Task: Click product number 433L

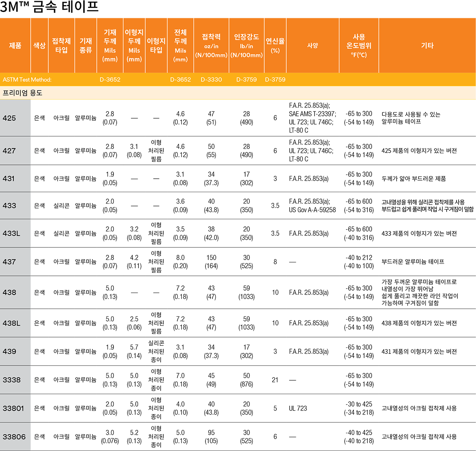Action: pos(12,233)
